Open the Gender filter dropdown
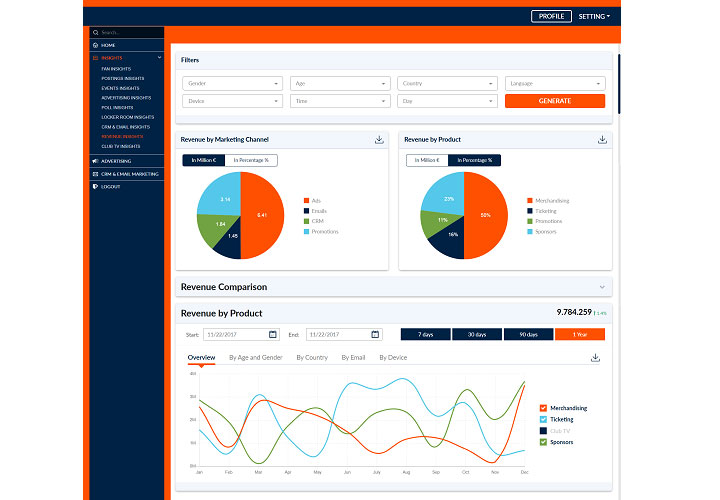The image size is (720, 500). pos(232,84)
